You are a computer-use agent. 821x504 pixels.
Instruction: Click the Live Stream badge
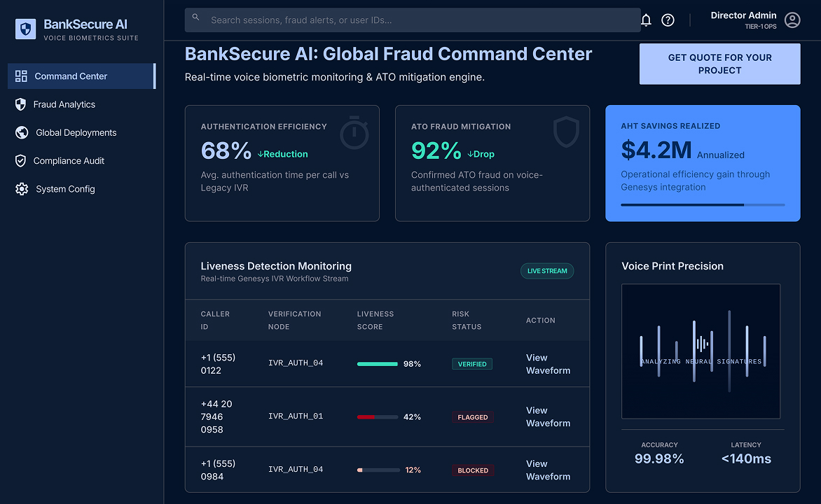pyautogui.click(x=547, y=271)
